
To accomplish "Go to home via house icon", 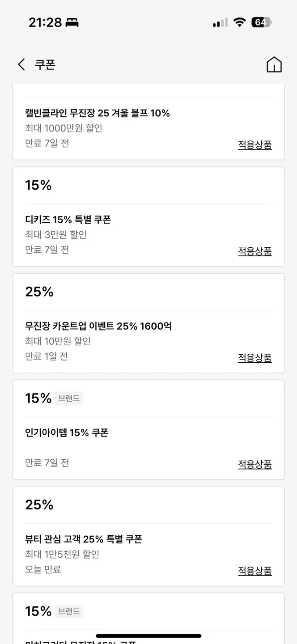I will (x=274, y=64).
